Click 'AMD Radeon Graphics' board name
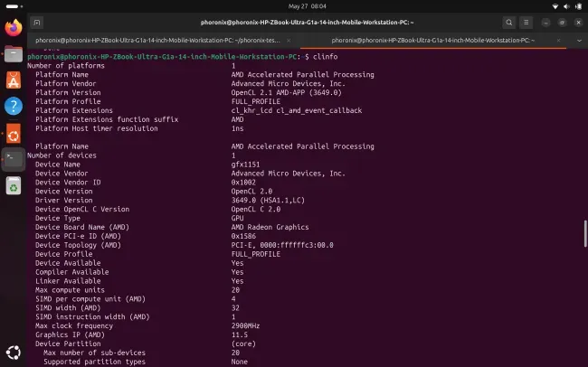Viewport: 588px width, 367px height. pyautogui.click(x=270, y=227)
